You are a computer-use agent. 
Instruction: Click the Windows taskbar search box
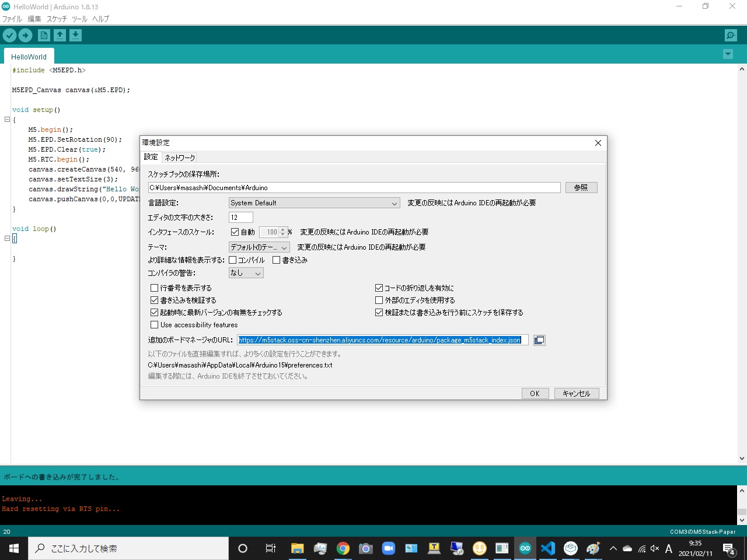[x=128, y=548]
